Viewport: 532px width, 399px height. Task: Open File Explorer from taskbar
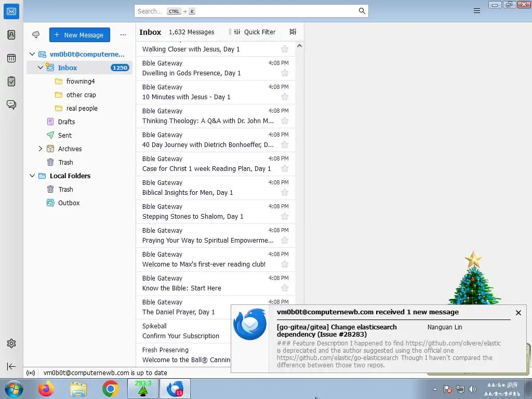point(78,389)
